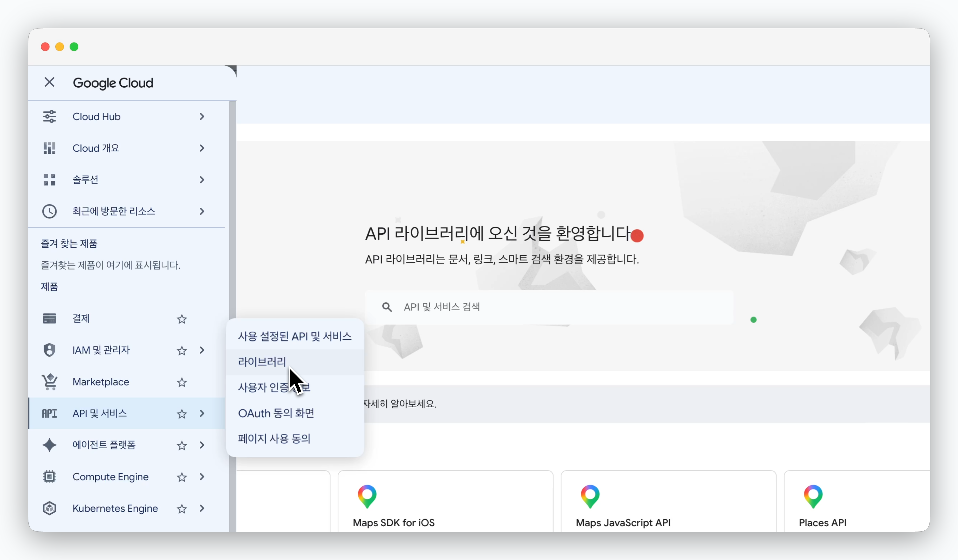Star API 및 서비스 as favorite
The width and height of the screenshot is (958, 560).
[x=182, y=414]
